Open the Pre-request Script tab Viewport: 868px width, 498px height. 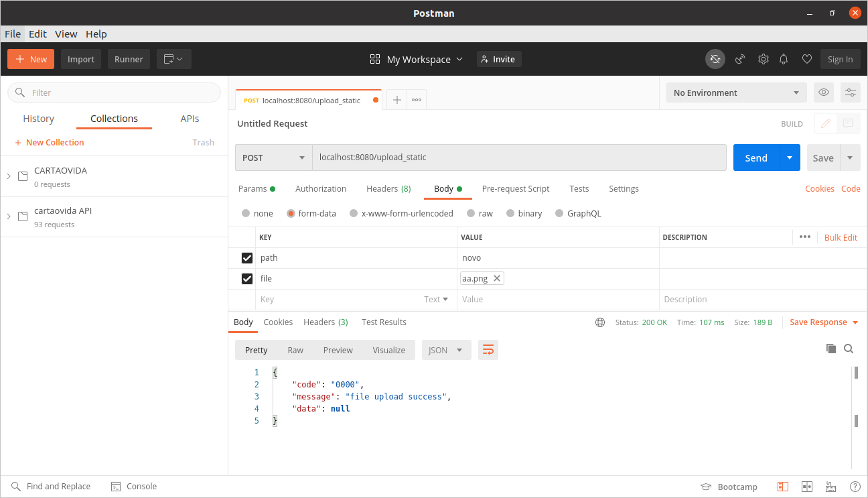tap(516, 189)
